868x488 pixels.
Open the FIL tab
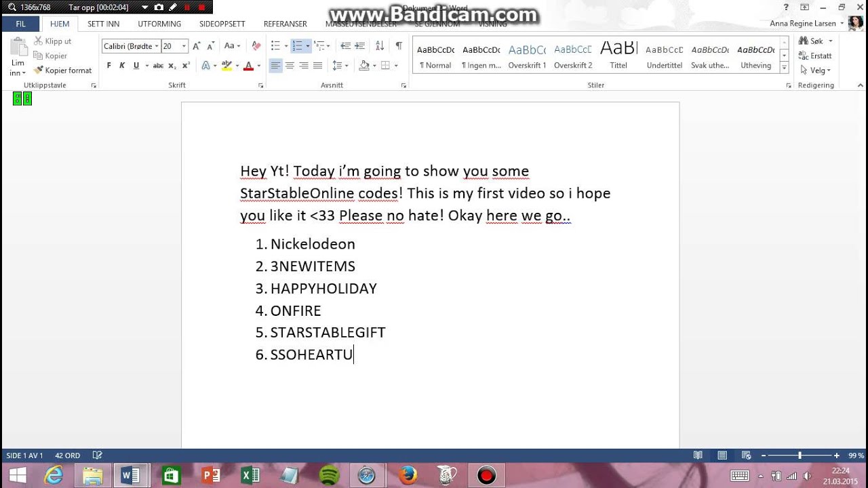[20, 24]
